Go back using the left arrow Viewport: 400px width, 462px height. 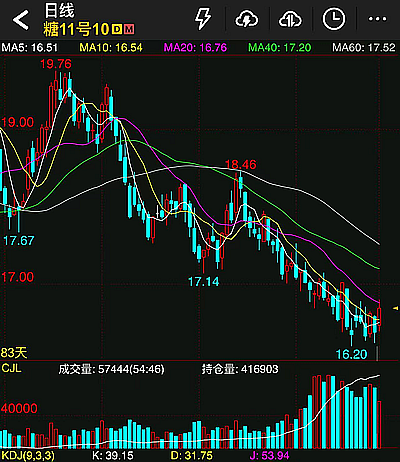point(21,20)
